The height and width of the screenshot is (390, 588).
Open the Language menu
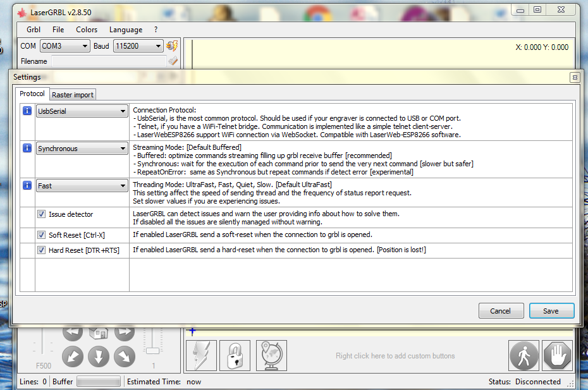126,30
